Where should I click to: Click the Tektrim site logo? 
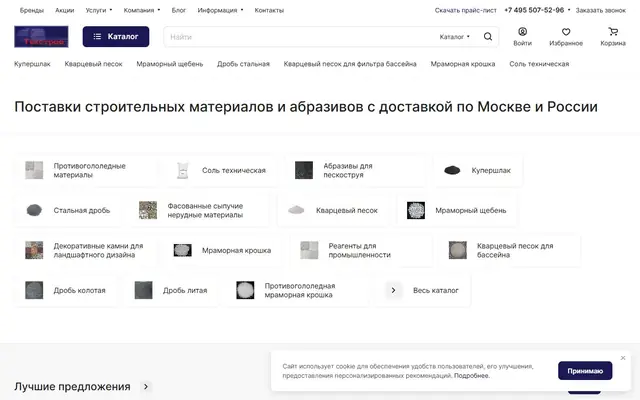click(41, 37)
